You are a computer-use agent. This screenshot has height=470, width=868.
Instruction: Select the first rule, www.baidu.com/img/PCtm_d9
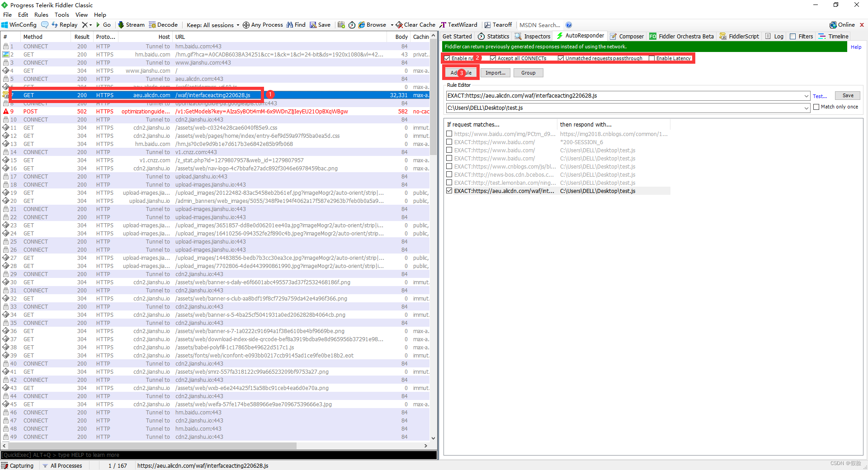(558, 134)
